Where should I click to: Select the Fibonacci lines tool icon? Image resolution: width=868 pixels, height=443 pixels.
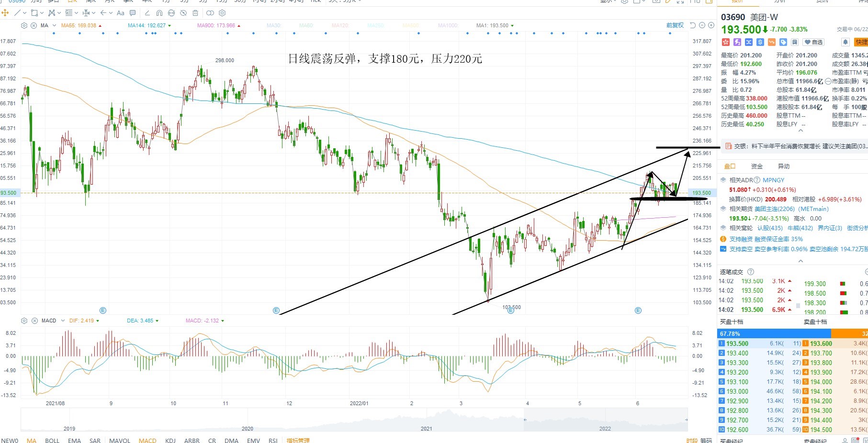[69, 13]
